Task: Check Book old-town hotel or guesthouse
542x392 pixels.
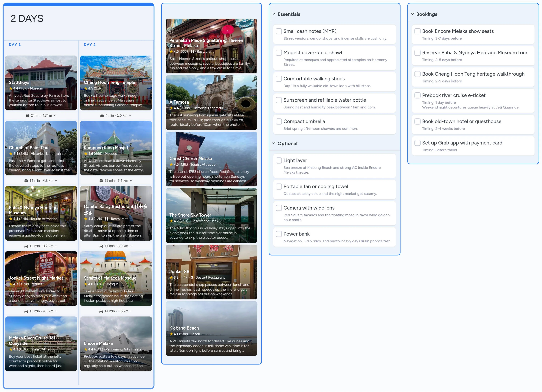Action: coord(417,121)
